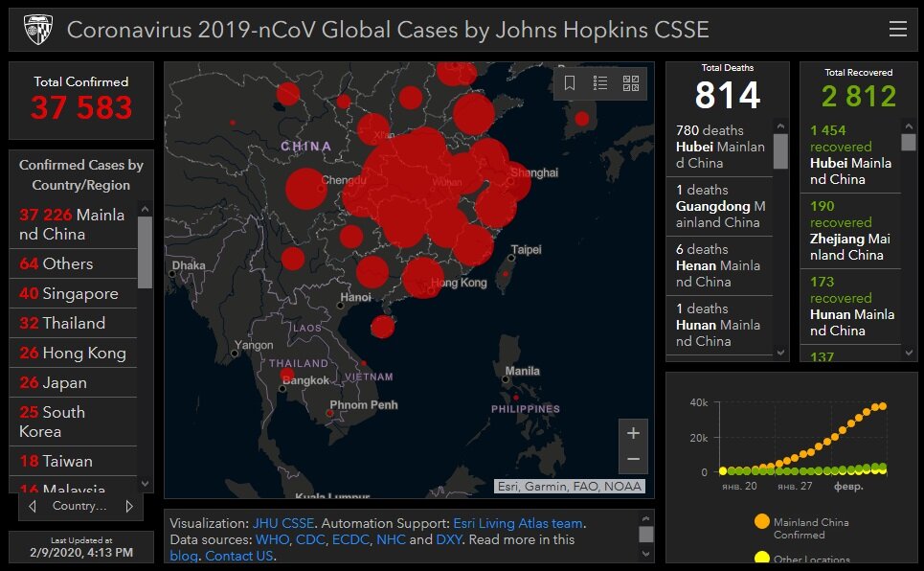The image size is (924, 571).
Task: Click the Mainland China Confirmed legend swatch
Action: point(762,521)
